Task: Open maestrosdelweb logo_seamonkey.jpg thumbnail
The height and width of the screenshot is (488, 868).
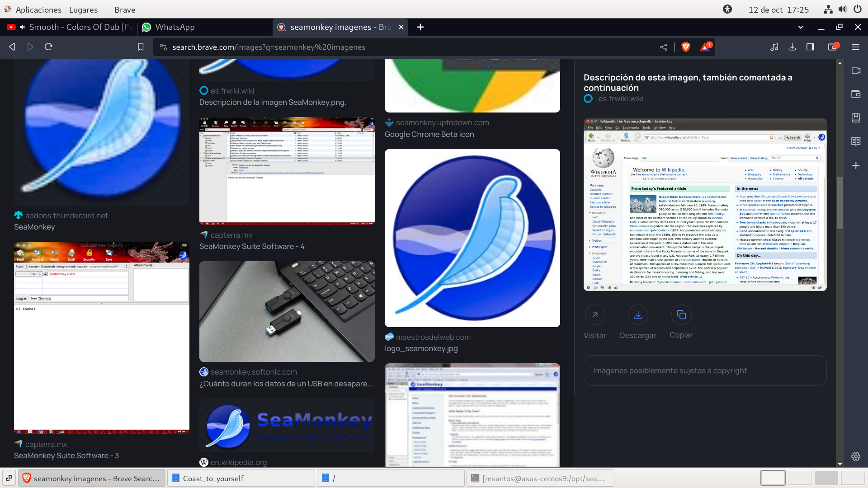Action: [x=472, y=238]
